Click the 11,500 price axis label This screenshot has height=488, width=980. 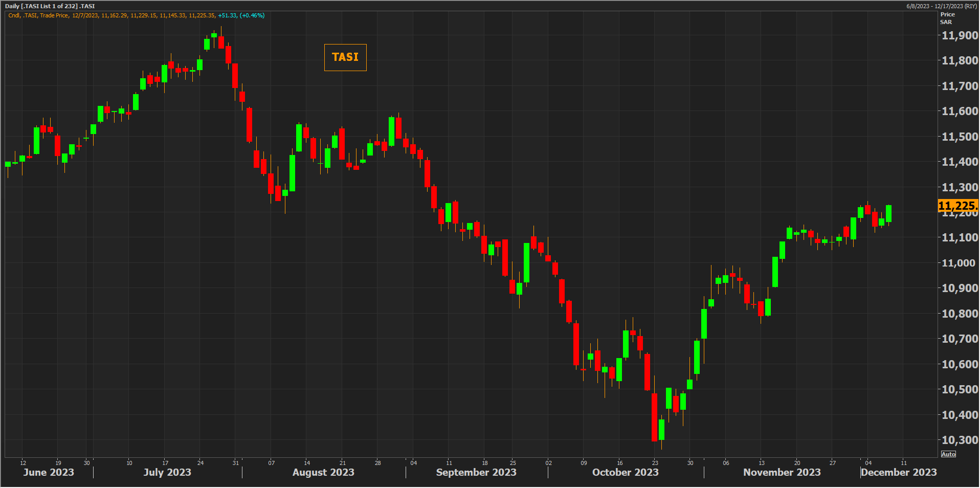point(960,137)
